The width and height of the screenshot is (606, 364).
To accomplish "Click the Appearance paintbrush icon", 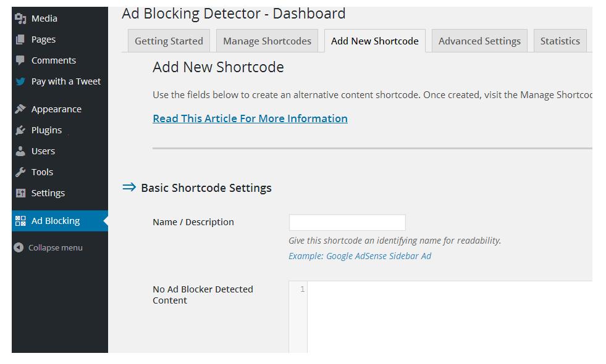I will click(x=20, y=109).
